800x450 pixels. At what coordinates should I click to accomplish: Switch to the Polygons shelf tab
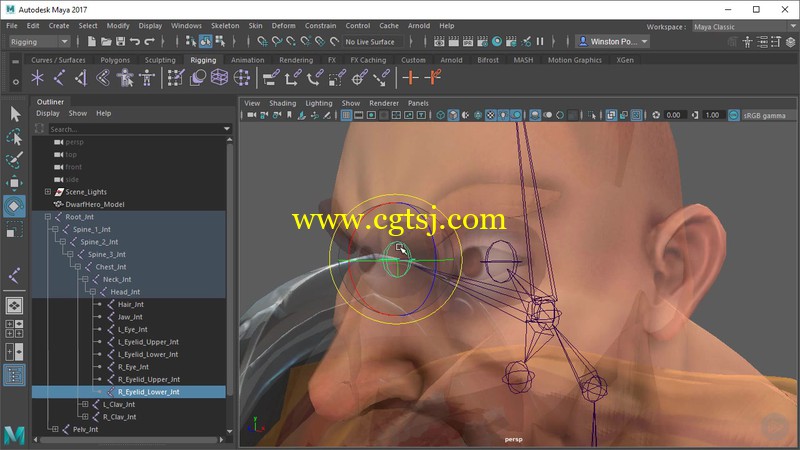tap(115, 60)
